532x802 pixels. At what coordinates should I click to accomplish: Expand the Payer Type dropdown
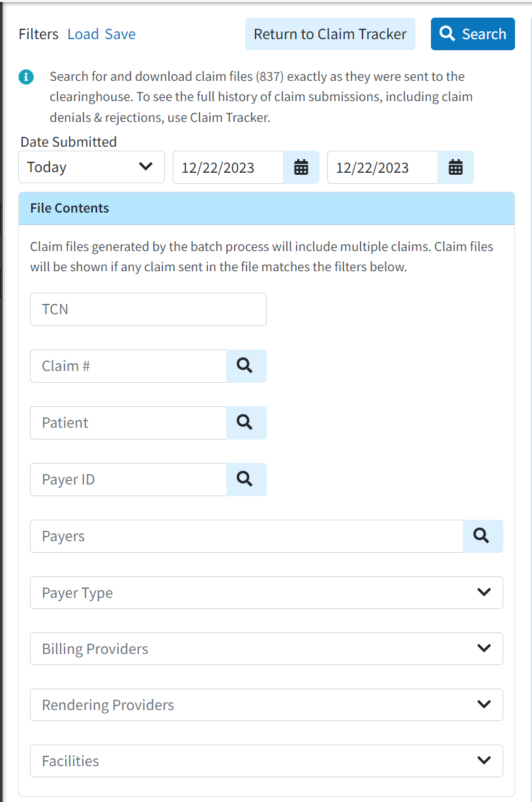pos(266,592)
